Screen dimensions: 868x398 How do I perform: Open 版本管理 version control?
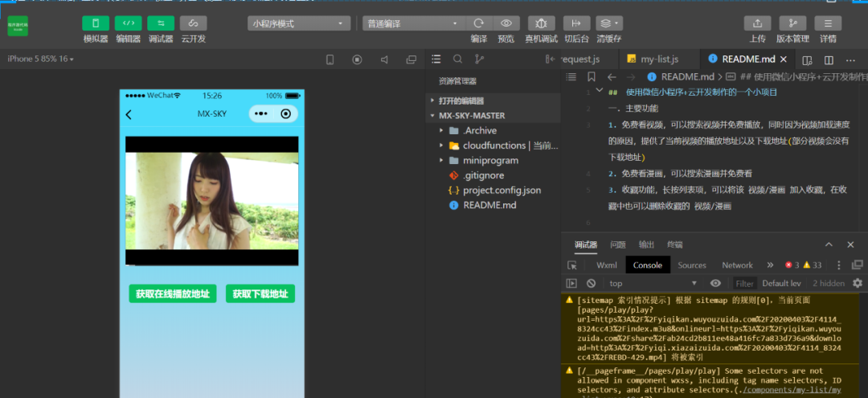point(792,23)
